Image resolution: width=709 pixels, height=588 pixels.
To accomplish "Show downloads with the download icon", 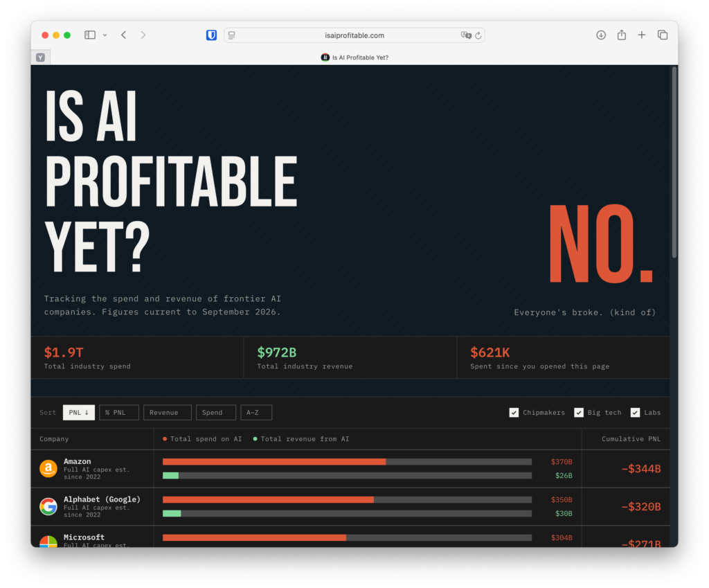I will (601, 35).
